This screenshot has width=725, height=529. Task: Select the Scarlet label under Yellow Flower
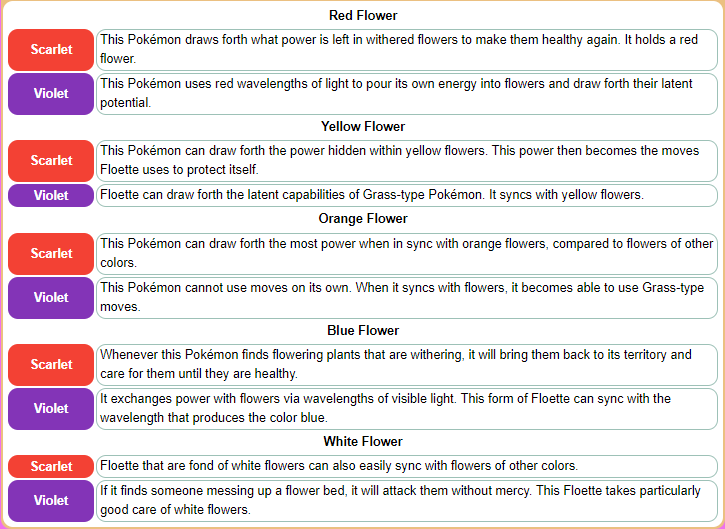pos(51,161)
